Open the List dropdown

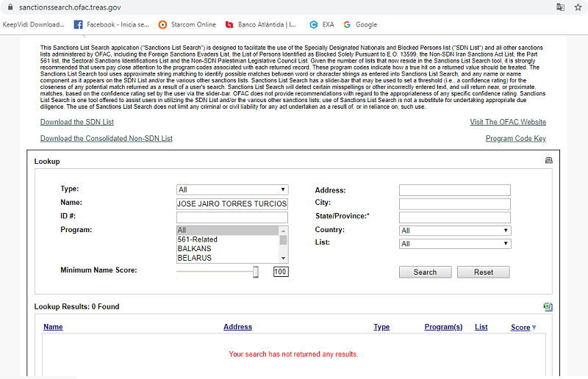454,244
